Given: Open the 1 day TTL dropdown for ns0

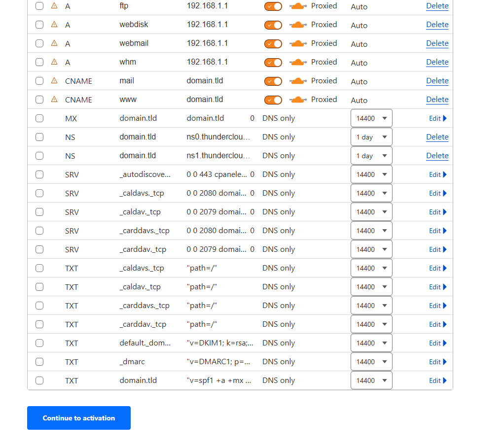Looking at the screenshot, I should 371,137.
